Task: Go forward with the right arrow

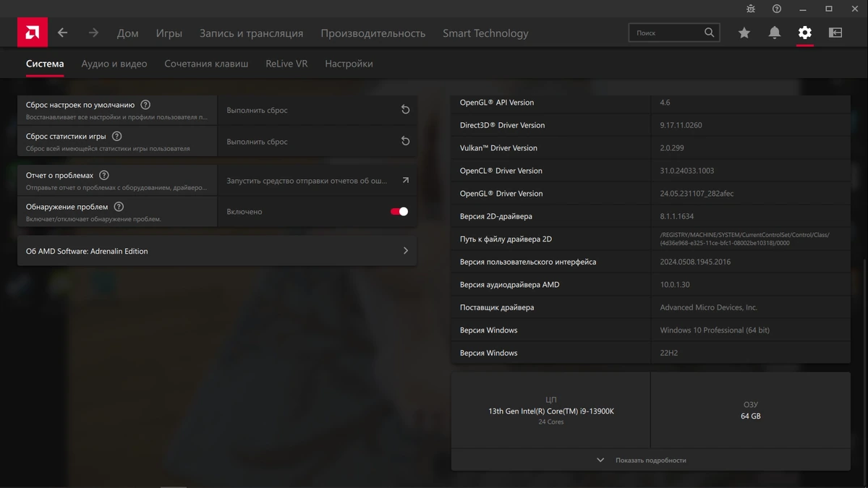Action: (x=93, y=33)
